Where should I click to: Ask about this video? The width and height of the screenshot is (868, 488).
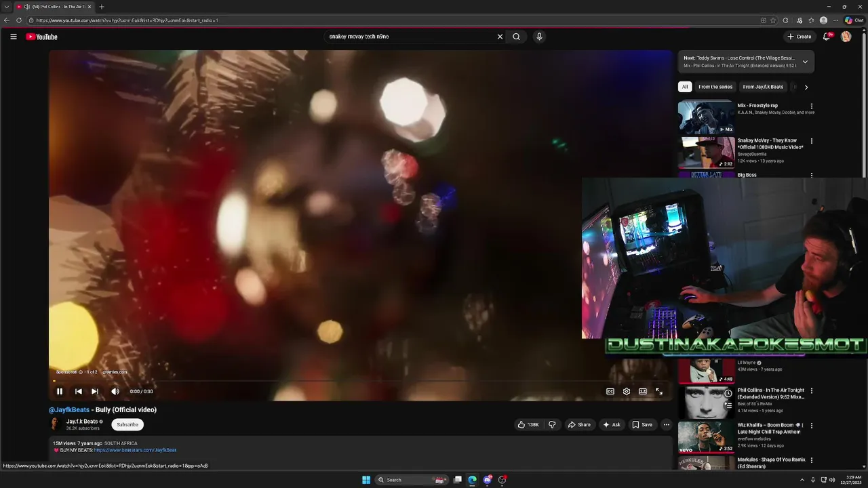click(611, 425)
